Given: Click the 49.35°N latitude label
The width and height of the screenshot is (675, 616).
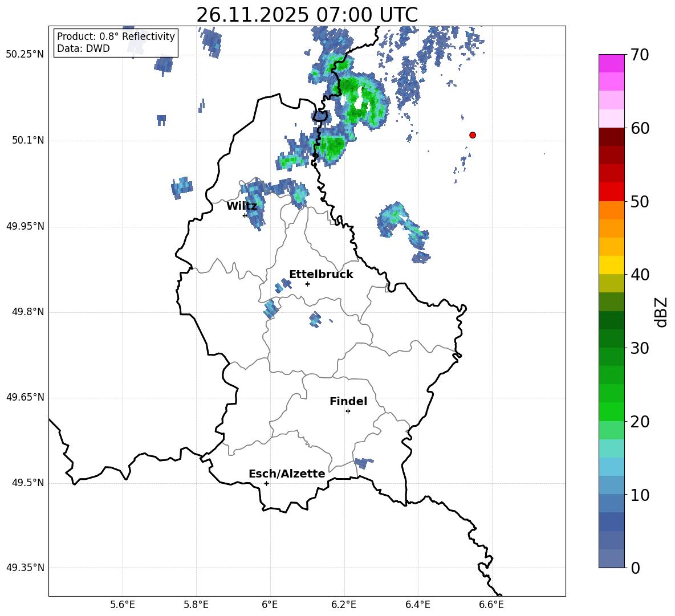Looking at the screenshot, I should 25,568.
